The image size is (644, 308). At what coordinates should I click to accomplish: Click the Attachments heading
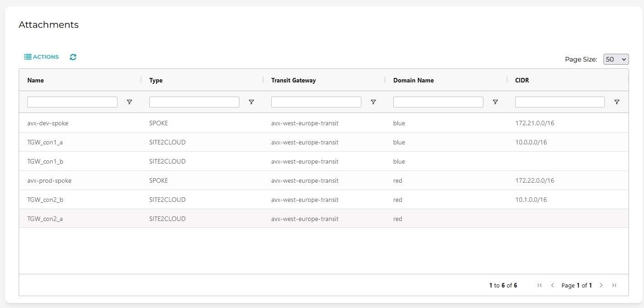click(x=49, y=25)
